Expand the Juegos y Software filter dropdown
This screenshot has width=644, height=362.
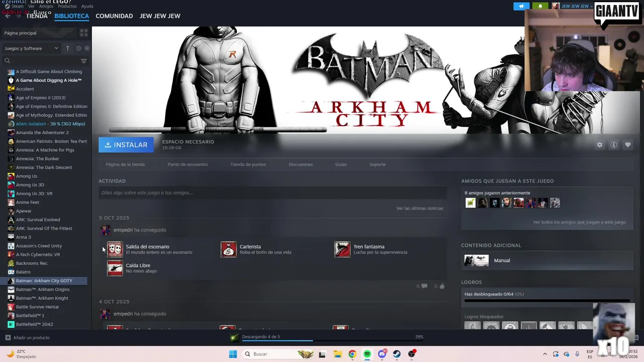32,48
